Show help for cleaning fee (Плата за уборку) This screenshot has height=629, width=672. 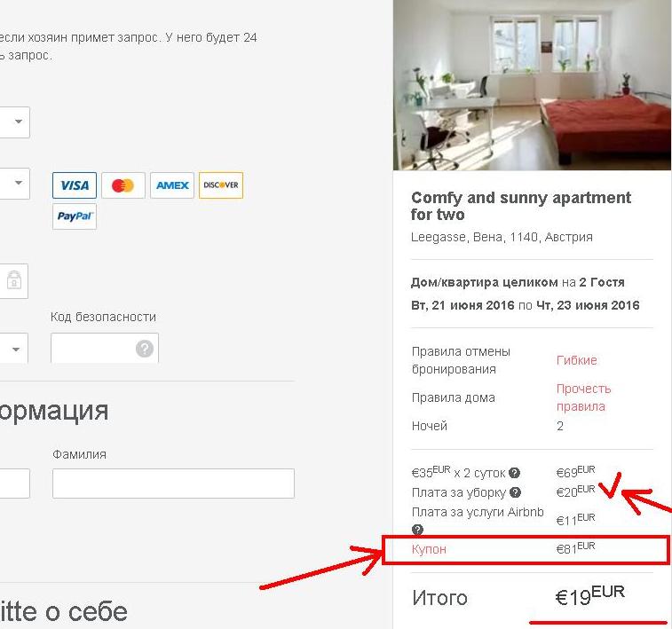tap(515, 492)
